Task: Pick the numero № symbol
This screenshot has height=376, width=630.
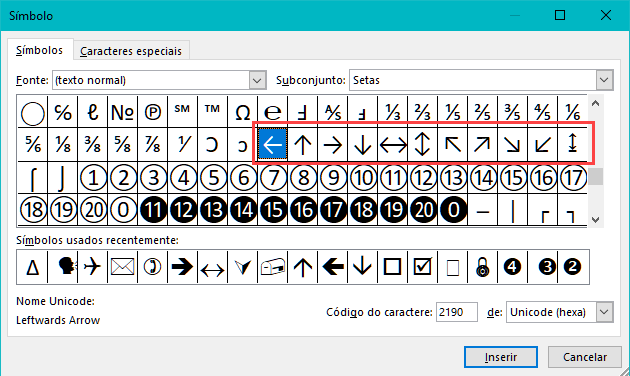Action: (123, 112)
